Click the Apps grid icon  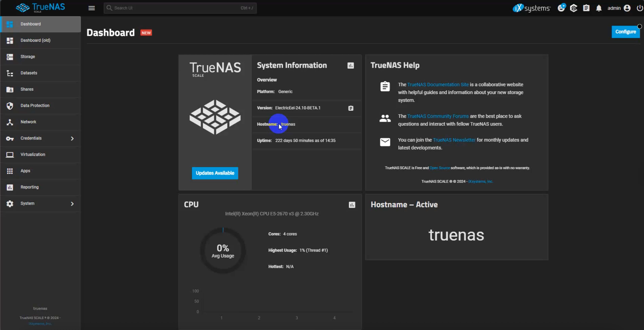(x=10, y=171)
